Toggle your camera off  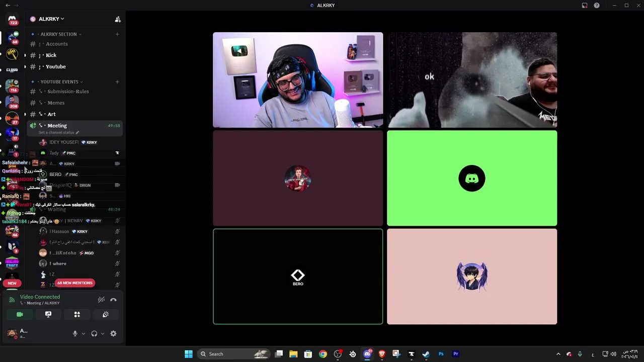(x=20, y=314)
